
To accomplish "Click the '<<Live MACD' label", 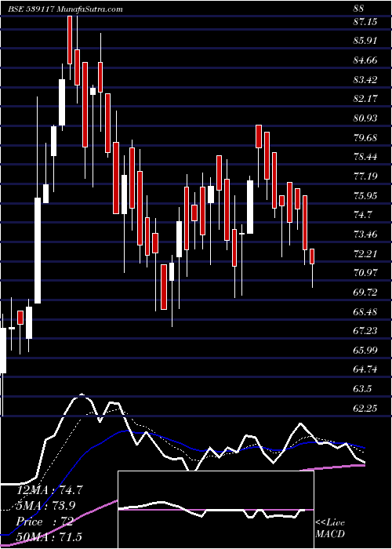I will coord(330,529).
